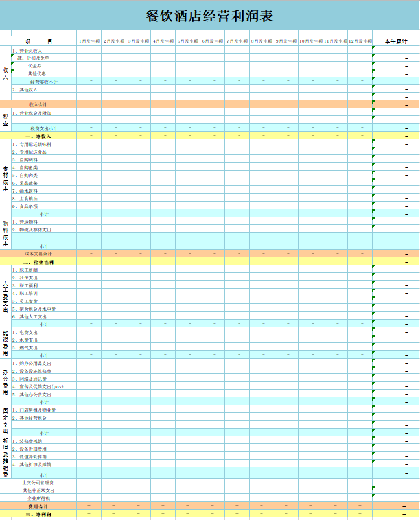
Task: Click the "代金券" row label
Action: tap(34, 66)
